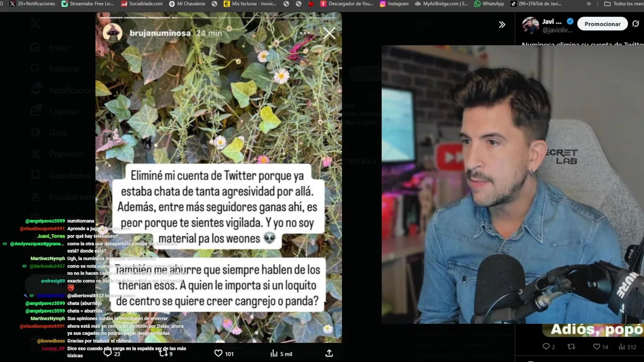644x362 pixels.
Task: Click the bell icon beside Notificaciones
Action: [x=35, y=90]
